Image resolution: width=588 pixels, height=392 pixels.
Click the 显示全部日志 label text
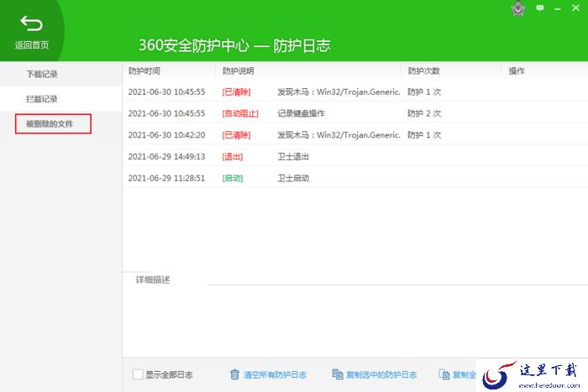tap(169, 374)
